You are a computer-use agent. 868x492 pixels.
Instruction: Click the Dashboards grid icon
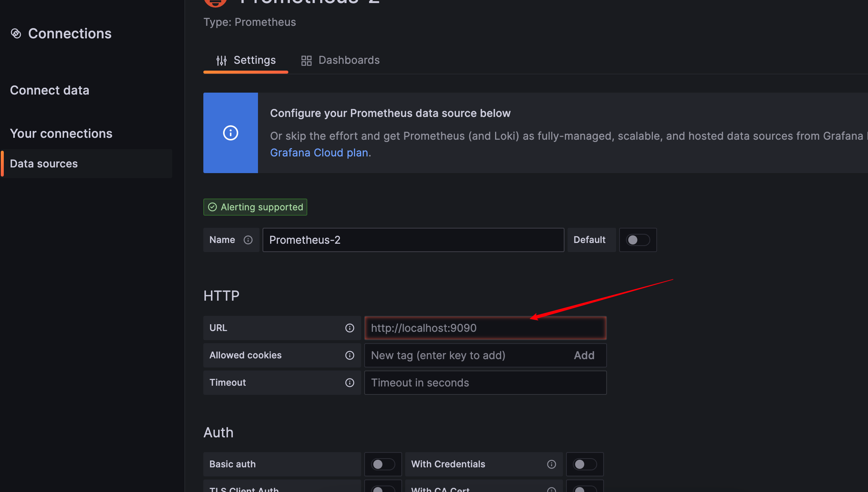click(307, 60)
